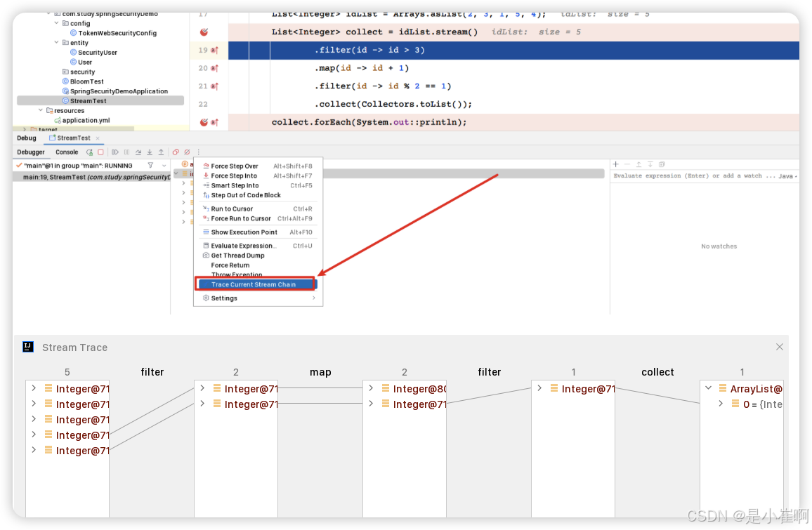Image resolution: width=812 pixels, height=530 pixels.
Task: Click the duplicate watch icon
Action: click(661, 164)
